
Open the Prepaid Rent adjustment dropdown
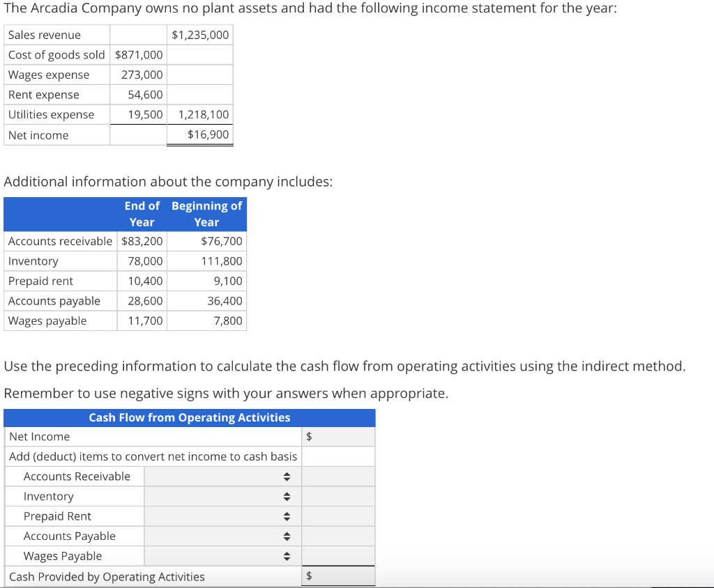tap(222, 516)
